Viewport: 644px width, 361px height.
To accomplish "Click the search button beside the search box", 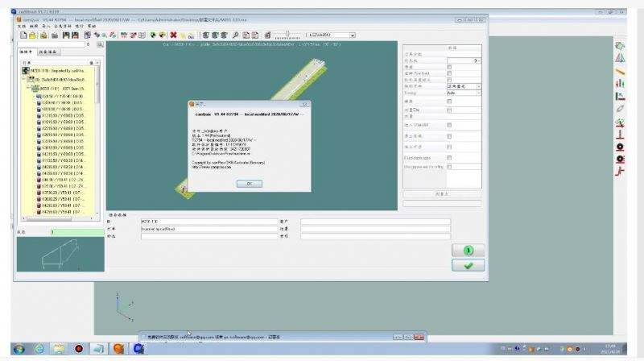I will click(100, 44).
